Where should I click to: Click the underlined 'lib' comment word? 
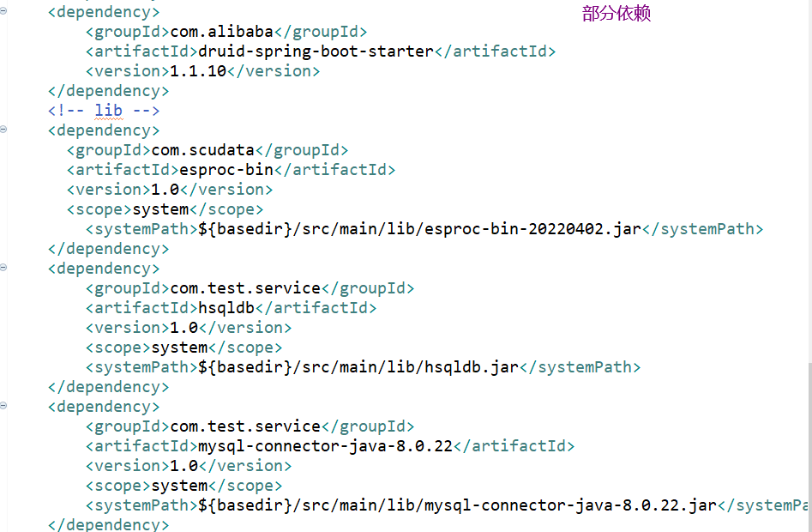[108, 111]
